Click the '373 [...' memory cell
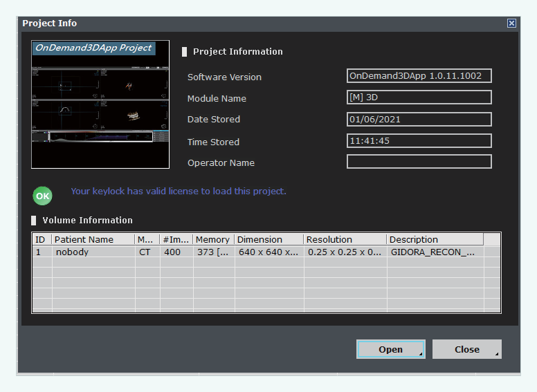 point(214,252)
